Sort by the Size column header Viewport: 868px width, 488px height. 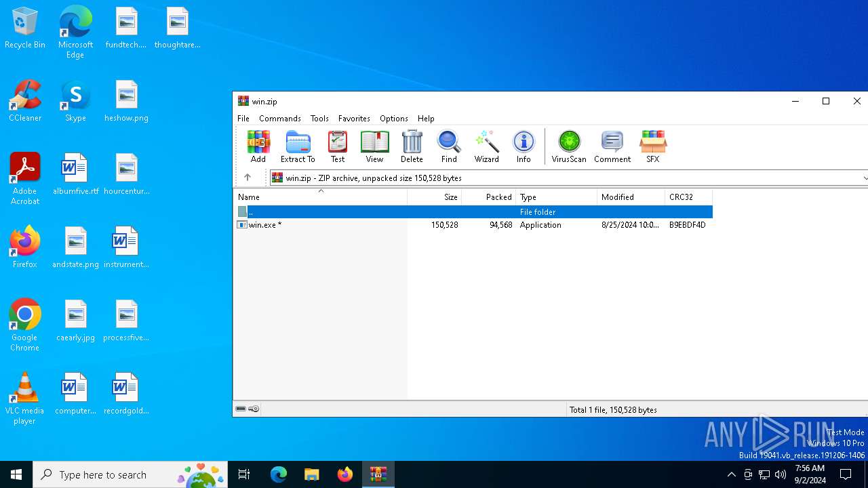tap(435, 197)
